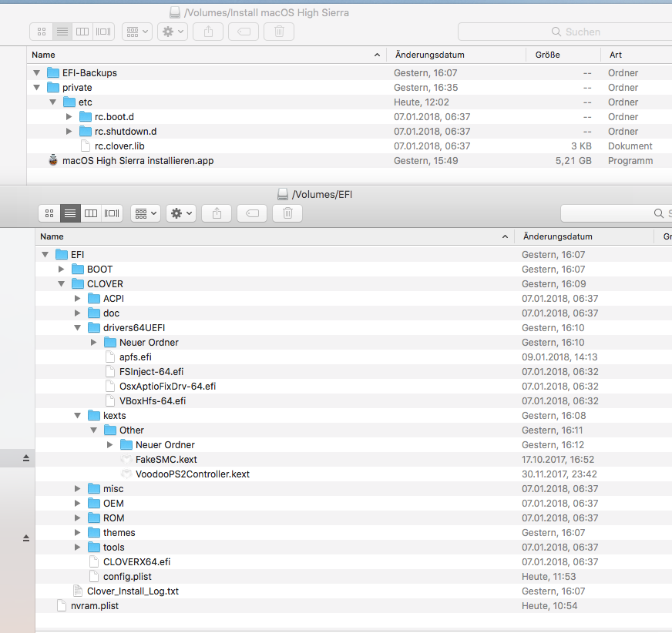Collapse the CLOVER folder
This screenshot has width=672, height=633.
click(62, 283)
